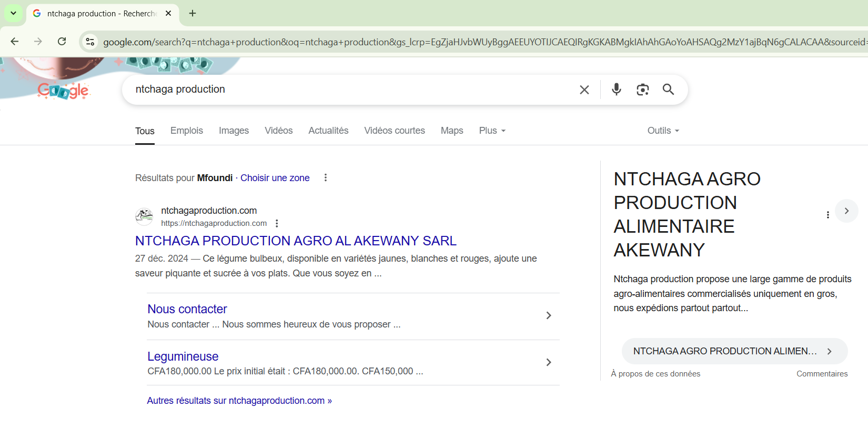This screenshot has height=427, width=868.
Task: Select the Tous results tab
Action: [145, 131]
